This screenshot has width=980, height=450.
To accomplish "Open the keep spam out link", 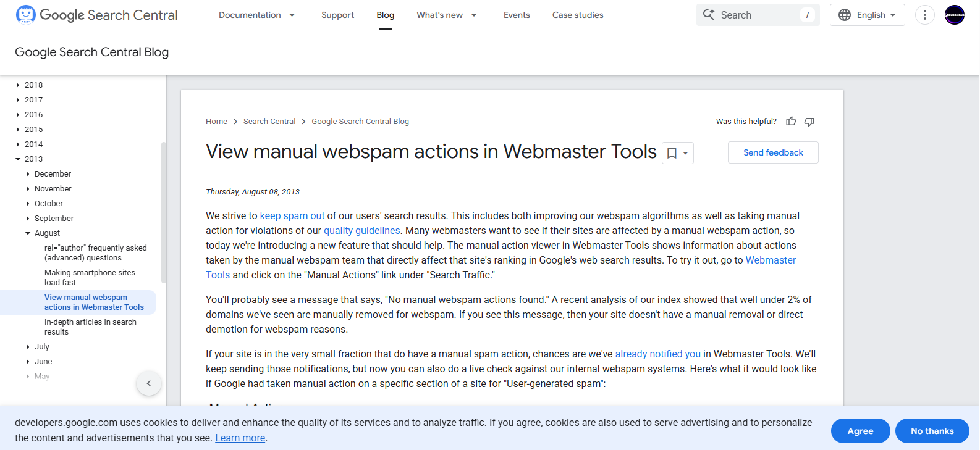I will click(x=292, y=215).
